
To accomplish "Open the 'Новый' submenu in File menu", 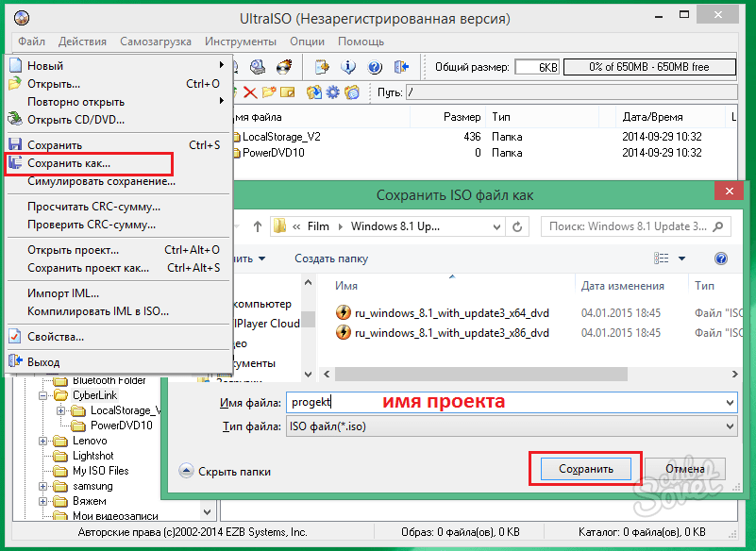I will 117,65.
